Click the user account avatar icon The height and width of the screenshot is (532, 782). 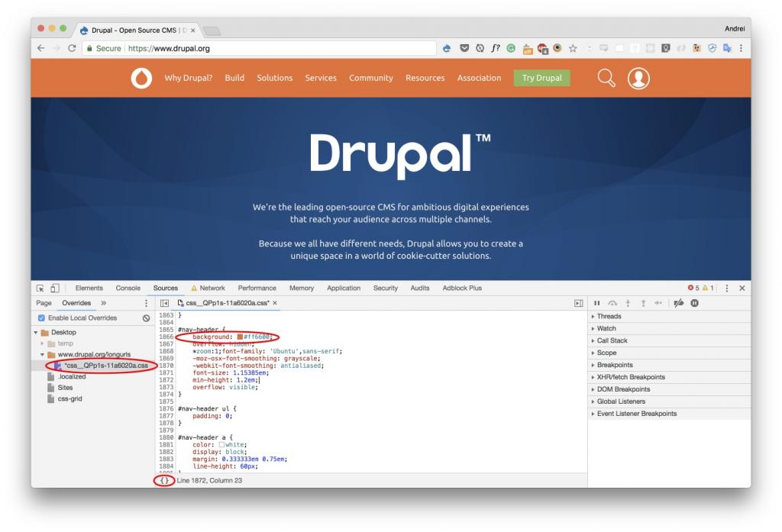pos(638,79)
